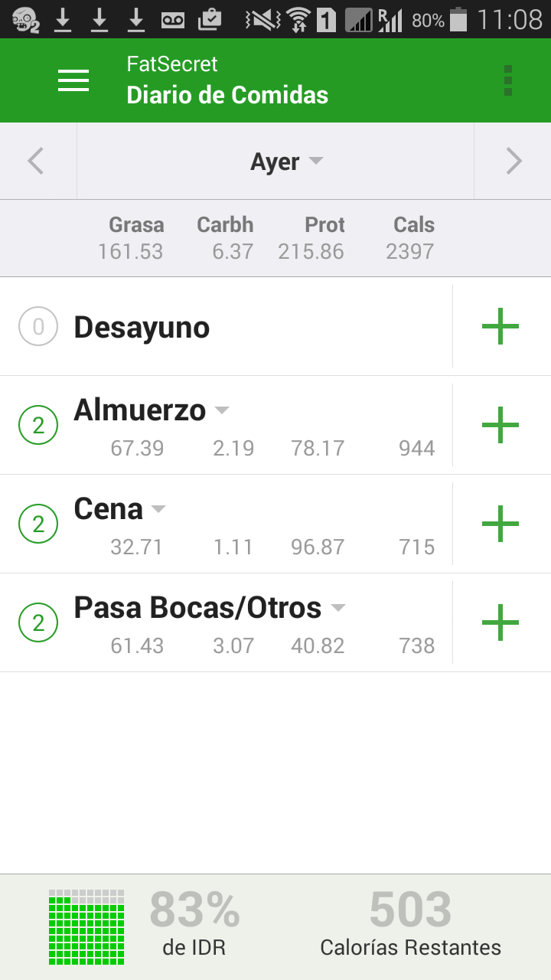Screen dimensions: 551x980
Task: Open the three-dot overflow menu
Action: [x=508, y=80]
